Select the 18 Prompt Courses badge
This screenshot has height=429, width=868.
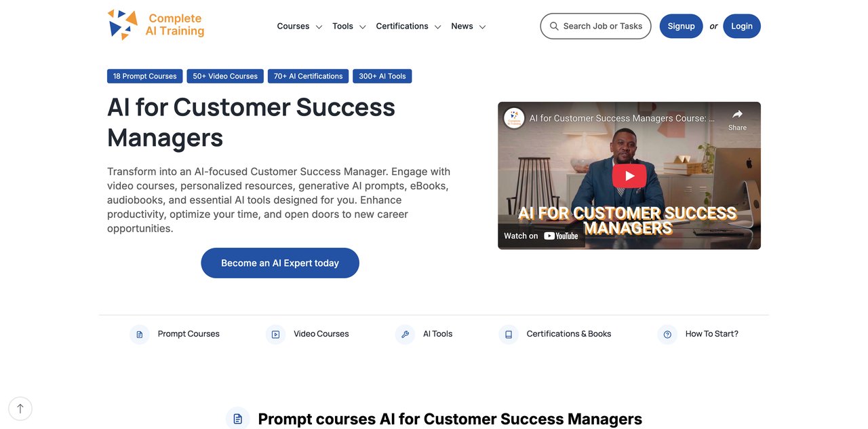click(144, 76)
